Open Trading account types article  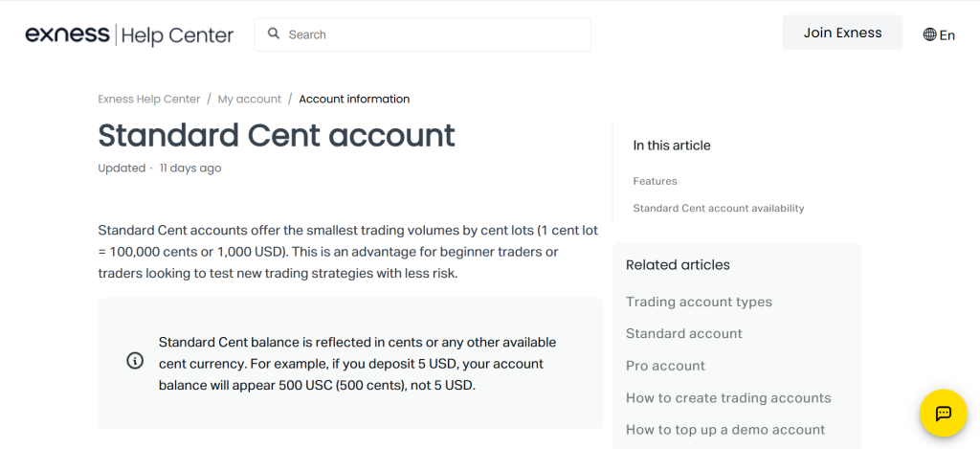click(699, 302)
